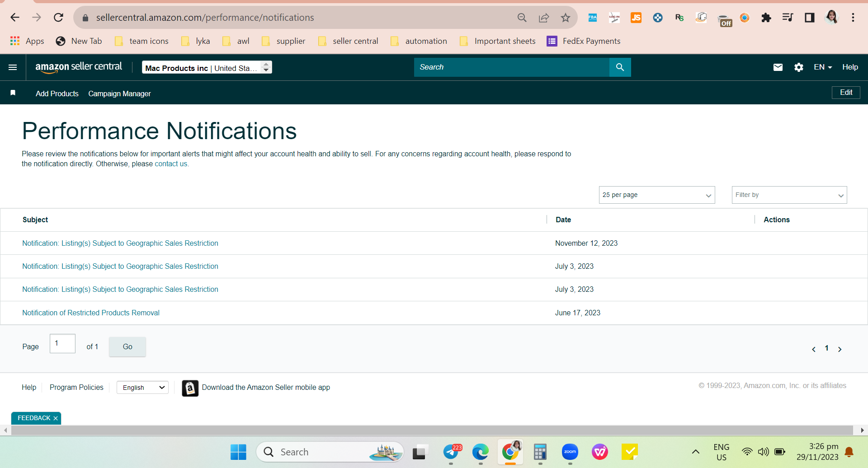
Task: Select the June 17, 2023 date cell
Action: click(x=578, y=313)
